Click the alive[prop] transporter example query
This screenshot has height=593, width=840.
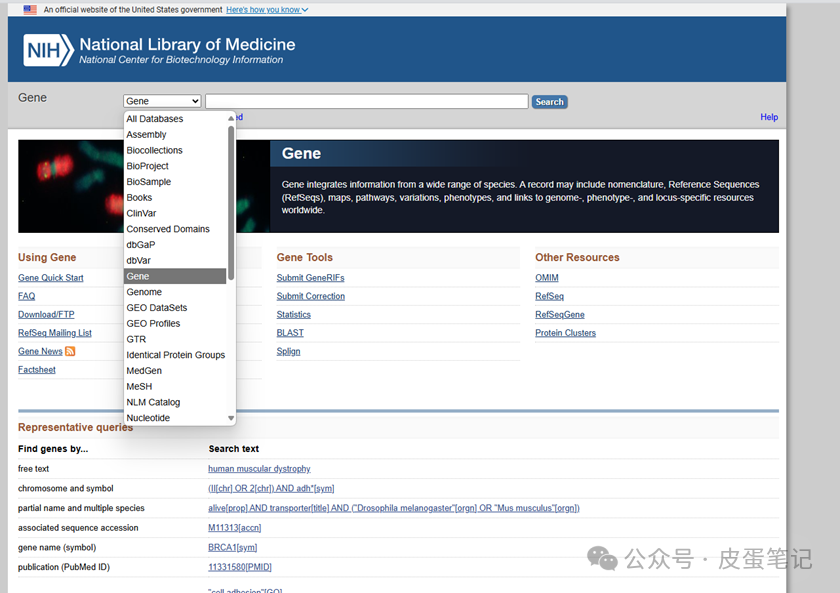coord(394,508)
